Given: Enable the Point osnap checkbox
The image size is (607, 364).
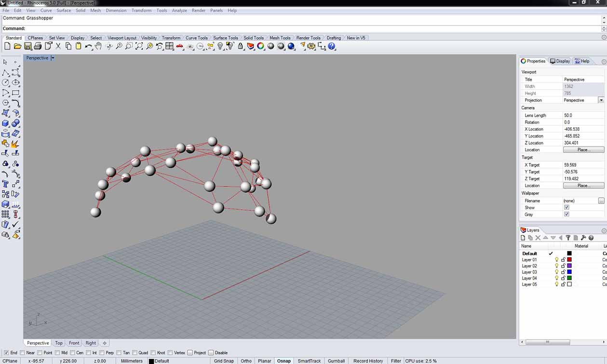Looking at the screenshot, I should (40, 353).
